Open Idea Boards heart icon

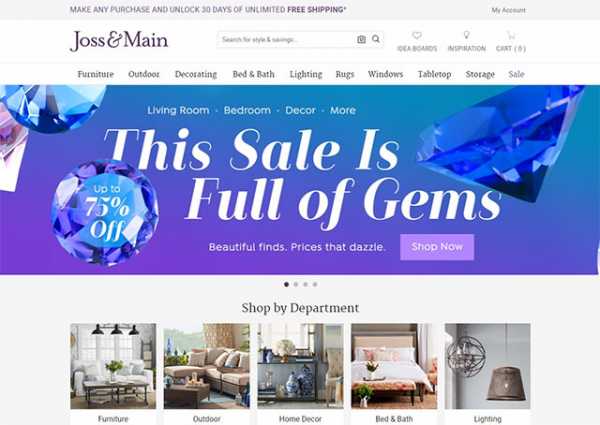pyautogui.click(x=417, y=35)
